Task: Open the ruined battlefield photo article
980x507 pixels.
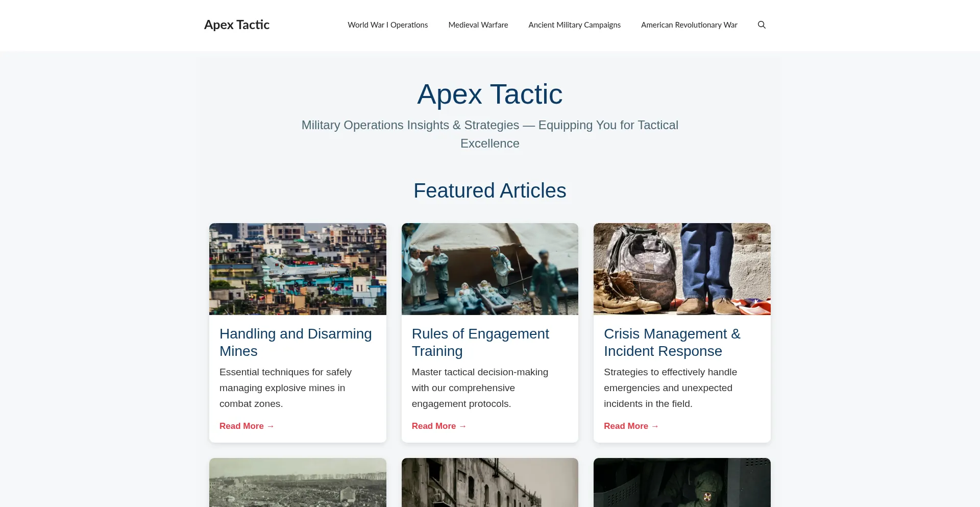Action: point(298,482)
